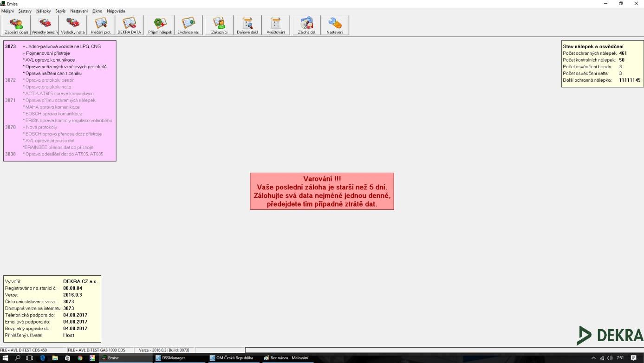The height and width of the screenshot is (363, 644).
Task: Click version value 2016.0.3 in info panel
Action: click(x=72, y=295)
